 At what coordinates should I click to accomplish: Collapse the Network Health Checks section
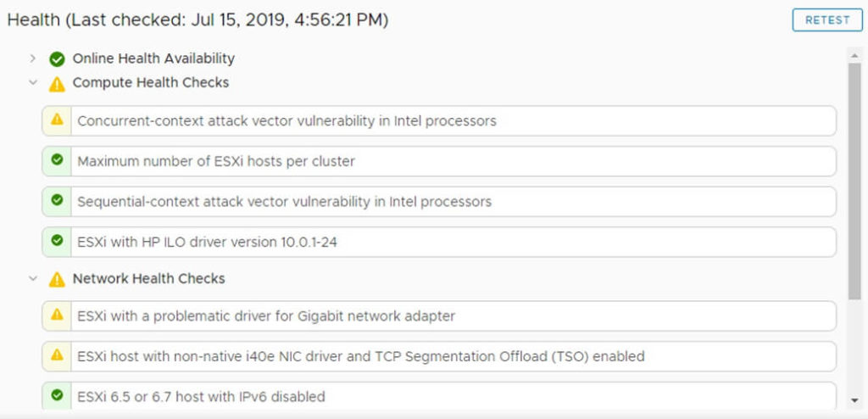click(33, 278)
